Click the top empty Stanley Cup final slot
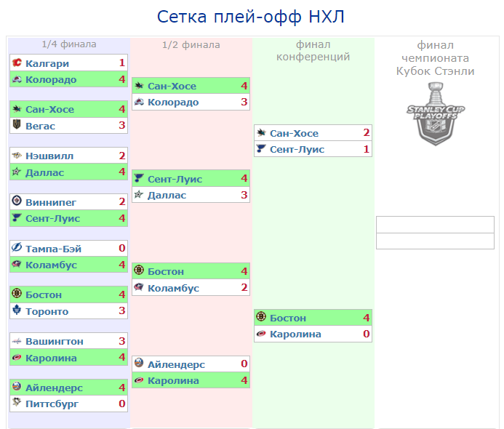 click(435, 225)
